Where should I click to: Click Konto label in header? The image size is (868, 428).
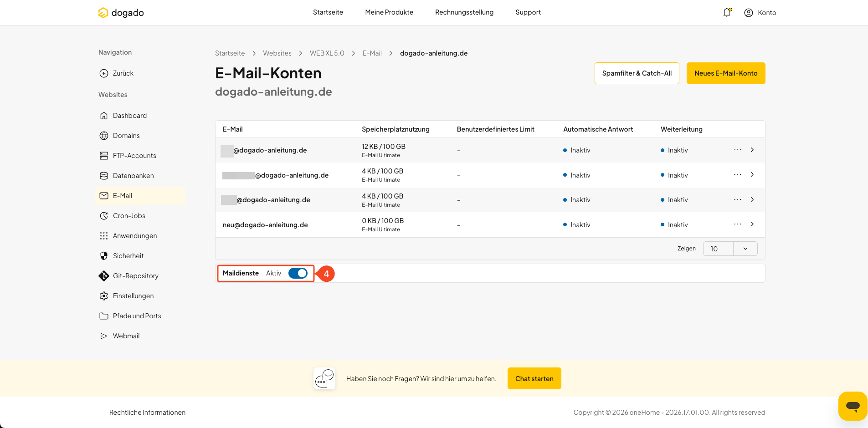pos(767,13)
